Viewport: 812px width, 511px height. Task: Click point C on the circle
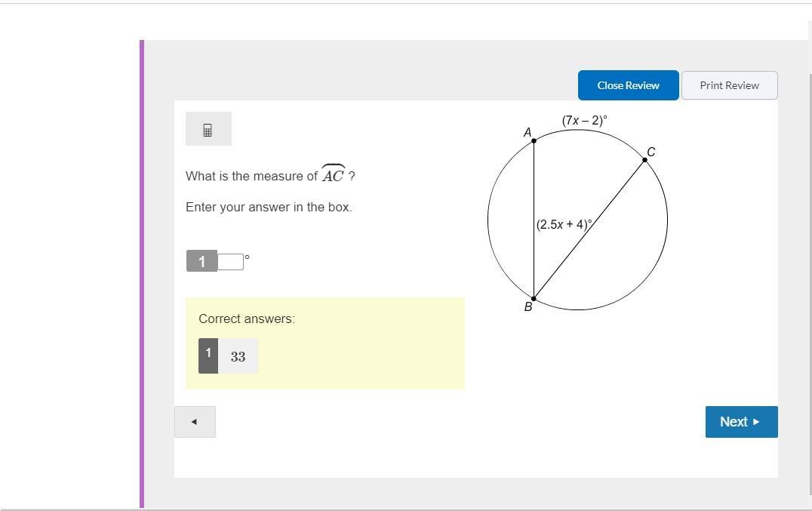click(644, 159)
